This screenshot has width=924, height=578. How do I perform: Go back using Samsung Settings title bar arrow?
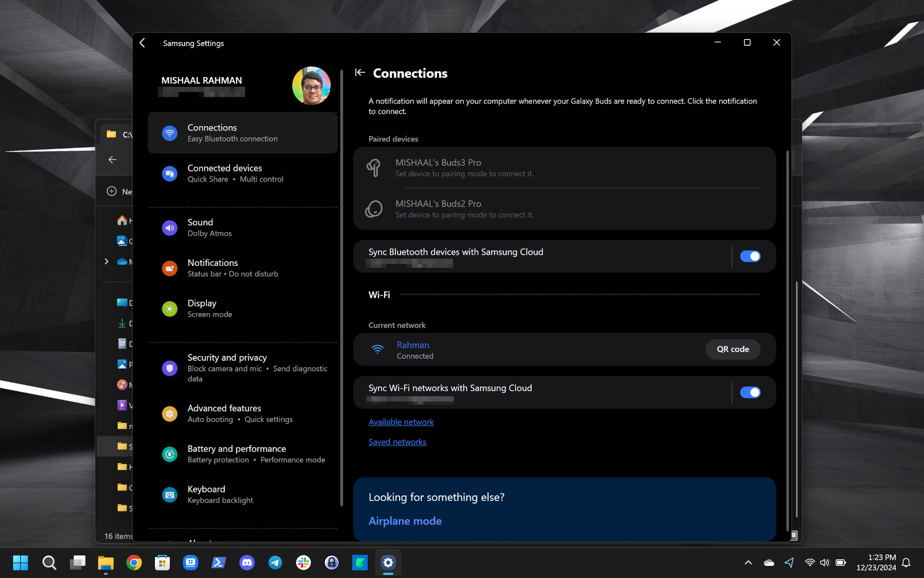coord(142,43)
